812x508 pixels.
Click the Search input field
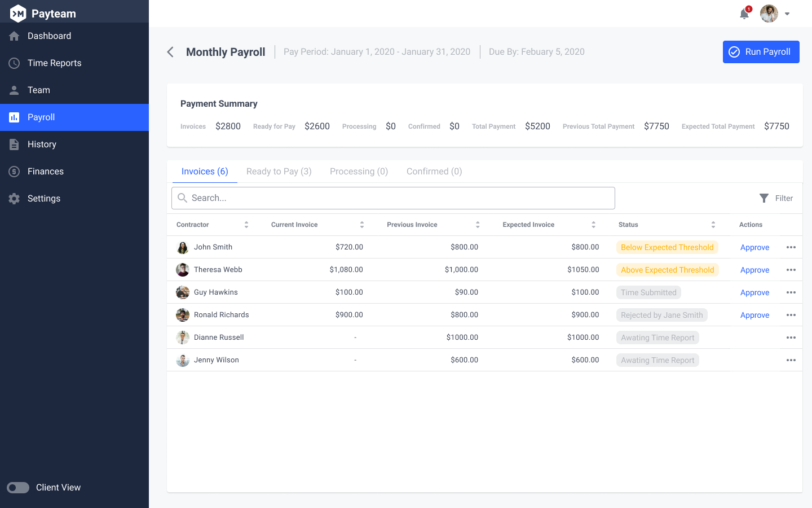tap(393, 198)
